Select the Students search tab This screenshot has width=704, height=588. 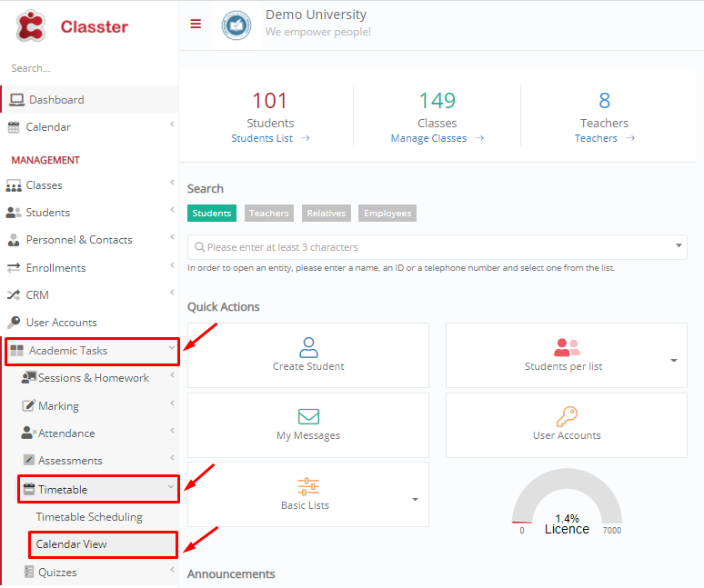211,213
